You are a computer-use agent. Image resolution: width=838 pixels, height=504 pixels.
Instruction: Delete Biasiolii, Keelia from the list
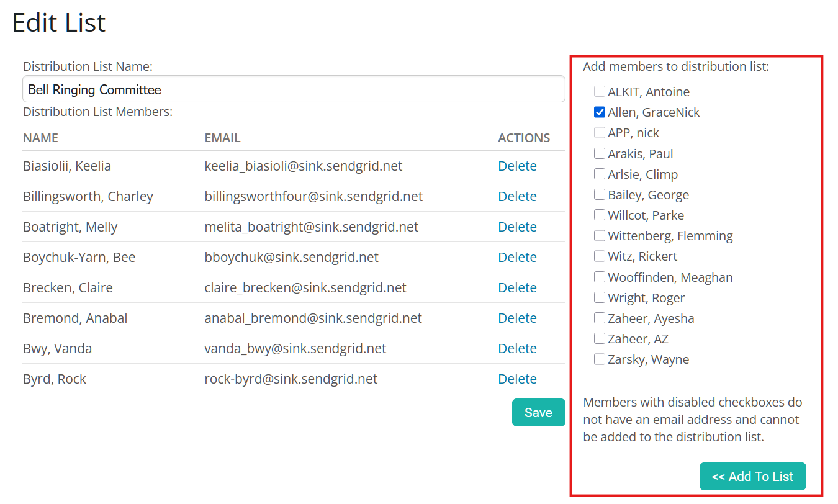517,166
